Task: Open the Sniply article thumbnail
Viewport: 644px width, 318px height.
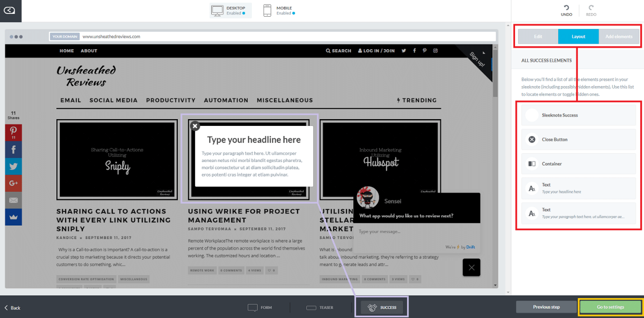Action: point(117,160)
